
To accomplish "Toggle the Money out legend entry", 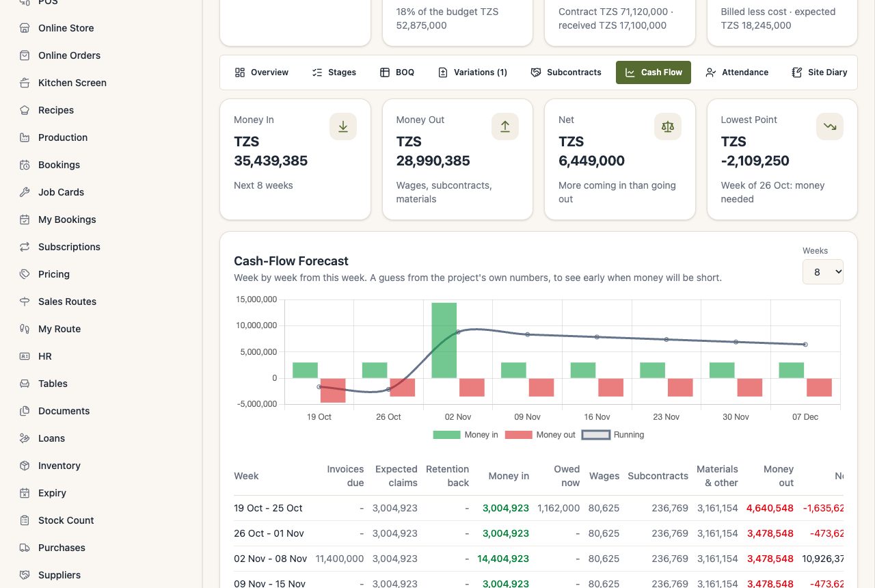I will click(540, 435).
